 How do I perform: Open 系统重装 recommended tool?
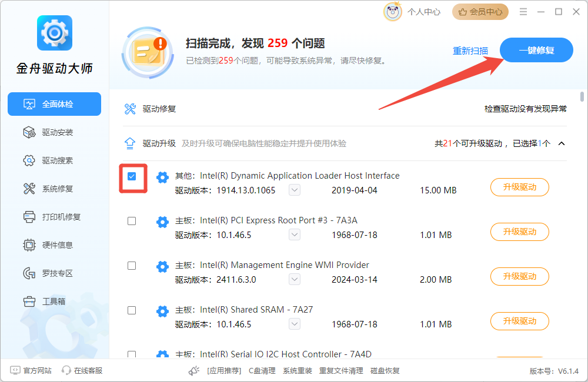(x=298, y=371)
